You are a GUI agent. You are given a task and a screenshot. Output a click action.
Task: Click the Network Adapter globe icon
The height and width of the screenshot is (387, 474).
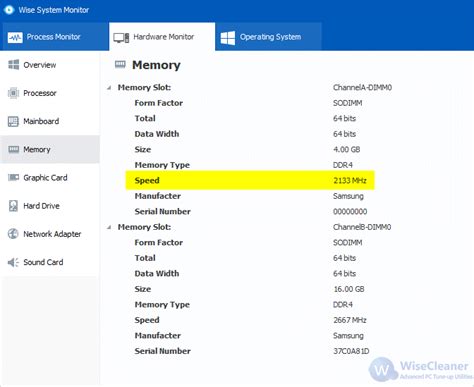tap(13, 234)
